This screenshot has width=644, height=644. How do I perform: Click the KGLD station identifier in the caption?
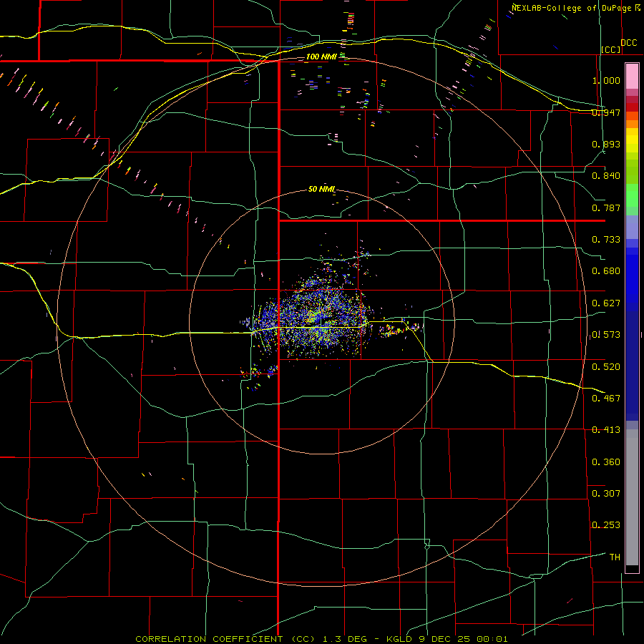click(400, 639)
